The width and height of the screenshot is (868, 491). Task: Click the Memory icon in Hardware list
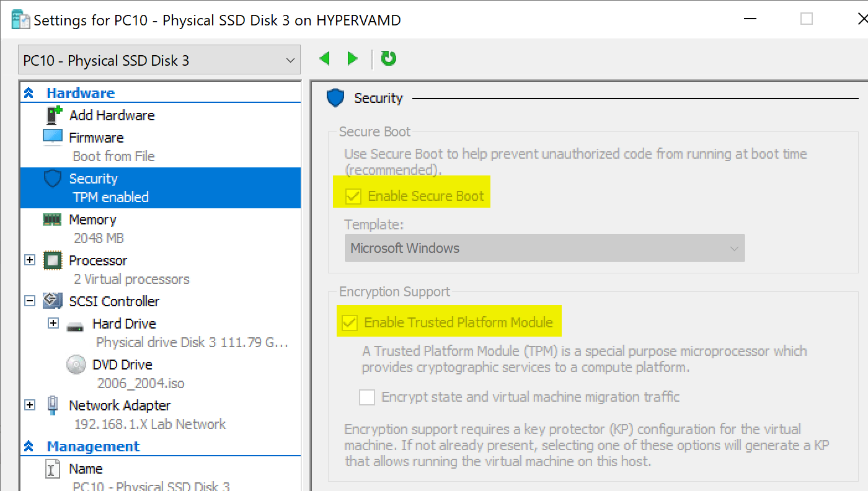pos(53,219)
